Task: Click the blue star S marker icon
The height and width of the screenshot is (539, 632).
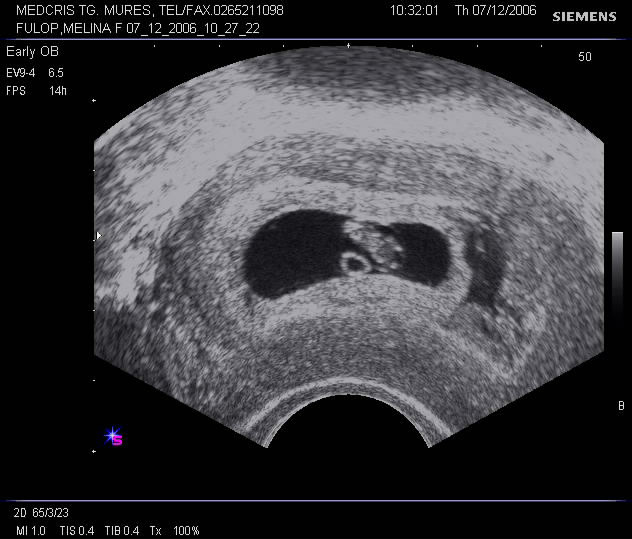Action: pos(113,436)
